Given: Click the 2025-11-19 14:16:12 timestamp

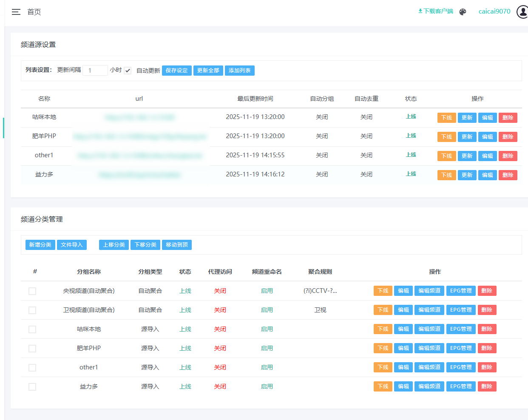Looking at the screenshot, I should 255,174.
